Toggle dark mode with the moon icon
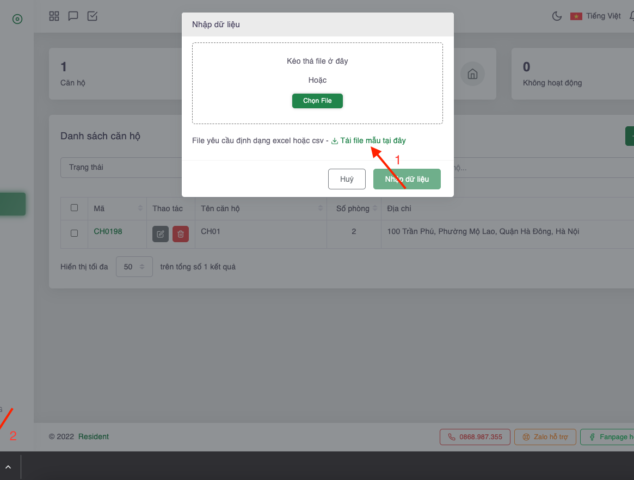Screen dimensions: 634x480 click(x=557, y=16)
